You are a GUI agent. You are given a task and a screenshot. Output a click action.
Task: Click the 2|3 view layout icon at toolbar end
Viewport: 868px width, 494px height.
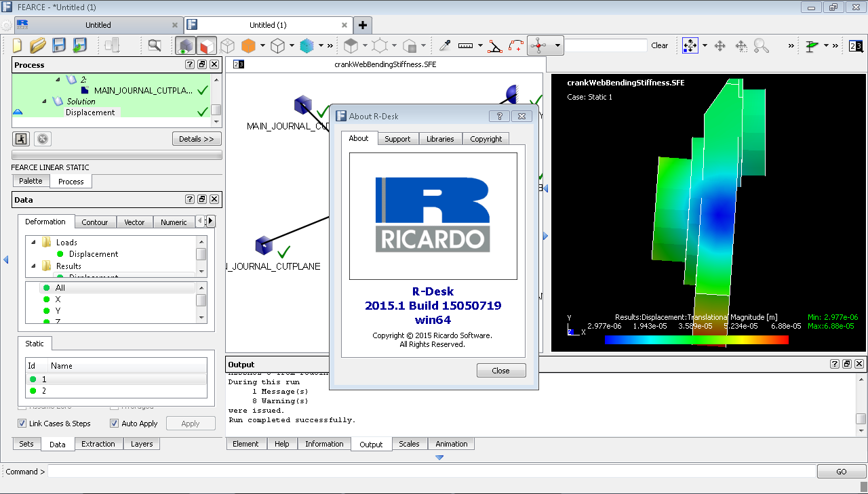pyautogui.click(x=856, y=45)
